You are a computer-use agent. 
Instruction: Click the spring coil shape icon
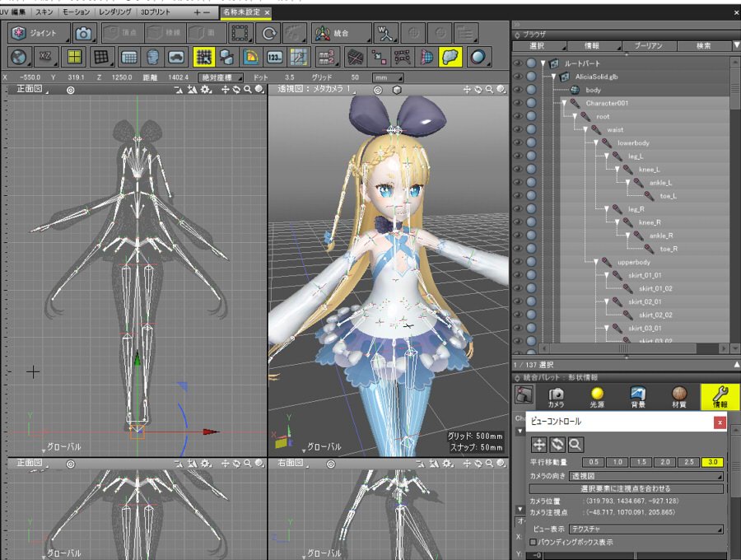(152, 57)
